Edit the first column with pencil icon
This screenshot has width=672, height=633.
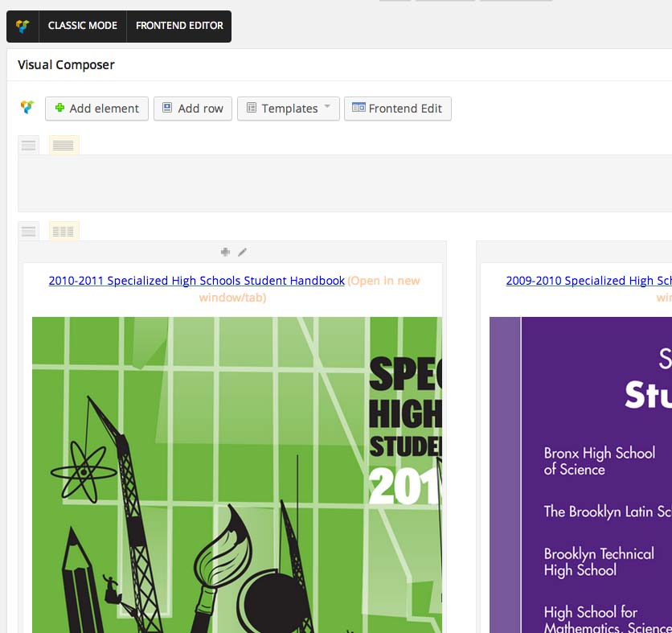point(242,253)
